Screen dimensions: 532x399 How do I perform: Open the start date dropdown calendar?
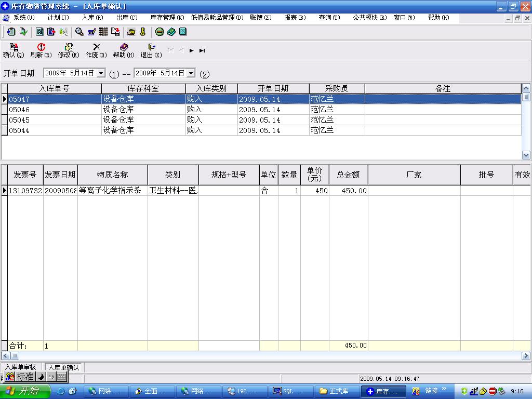click(101, 73)
